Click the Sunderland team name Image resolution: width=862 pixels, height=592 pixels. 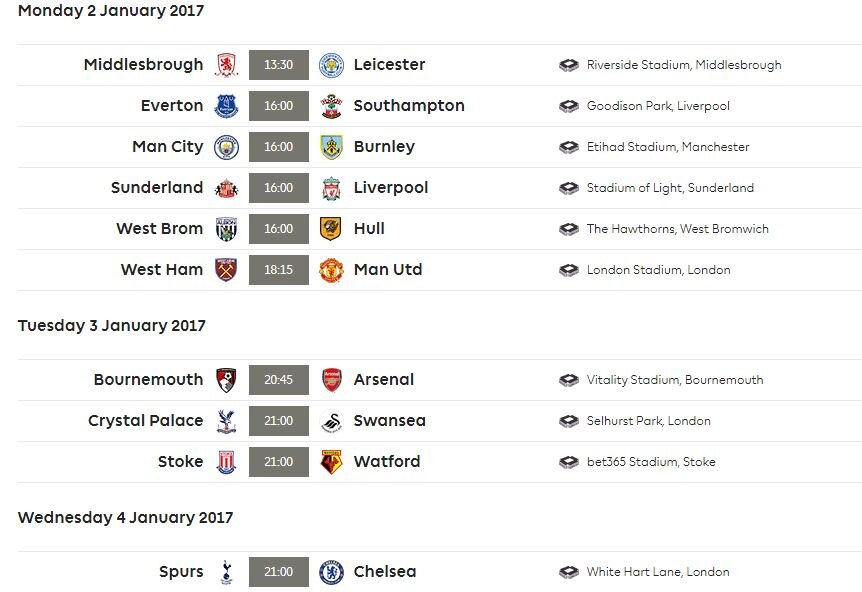click(157, 187)
